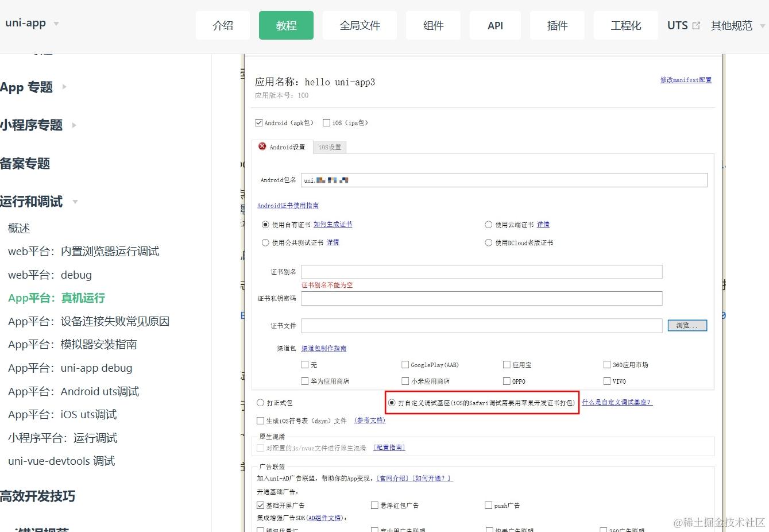
Task: Open the 参考文档 link
Action: click(370, 420)
